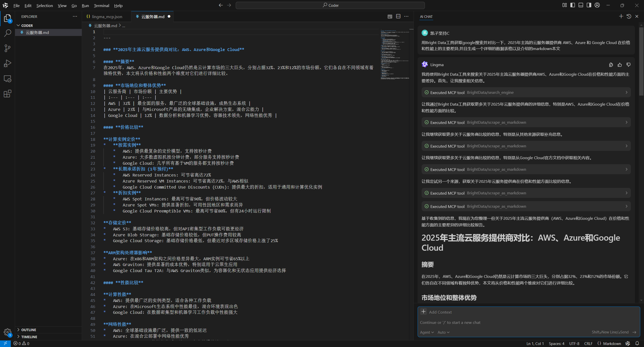Open the Agent mode dropdown

[x=427, y=332]
